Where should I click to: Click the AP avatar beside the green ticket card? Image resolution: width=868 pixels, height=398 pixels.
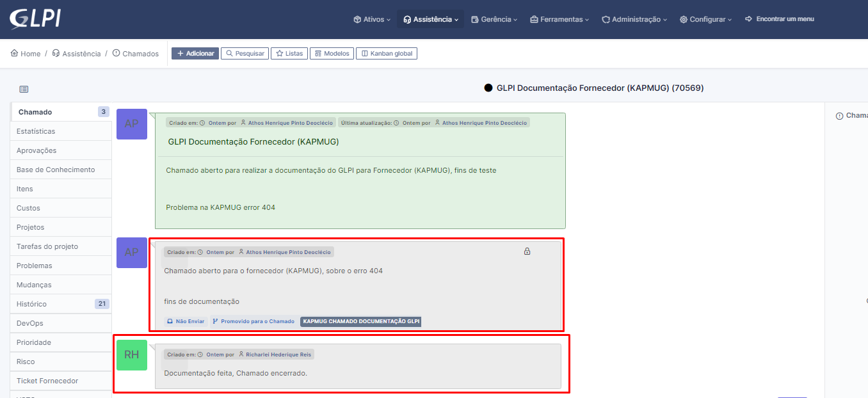(132, 124)
